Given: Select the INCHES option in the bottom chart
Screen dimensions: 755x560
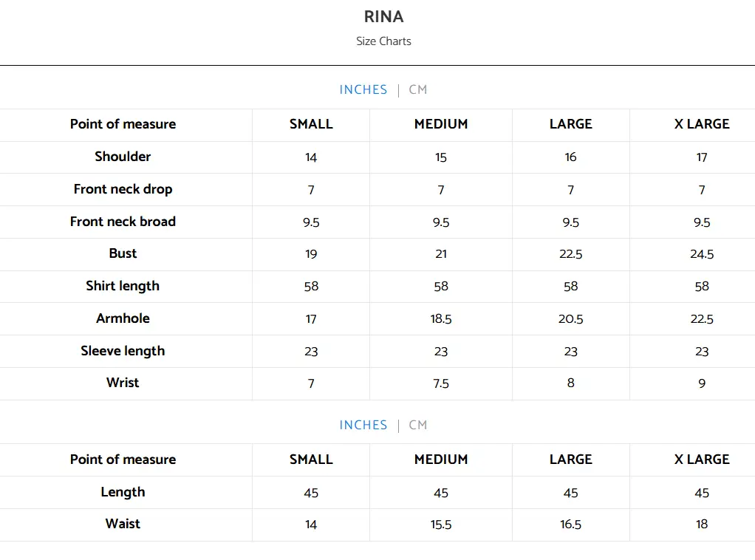Looking at the screenshot, I should coord(363,425).
